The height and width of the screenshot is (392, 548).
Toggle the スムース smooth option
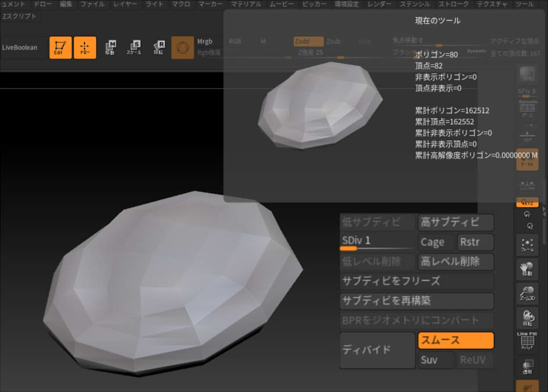click(456, 340)
